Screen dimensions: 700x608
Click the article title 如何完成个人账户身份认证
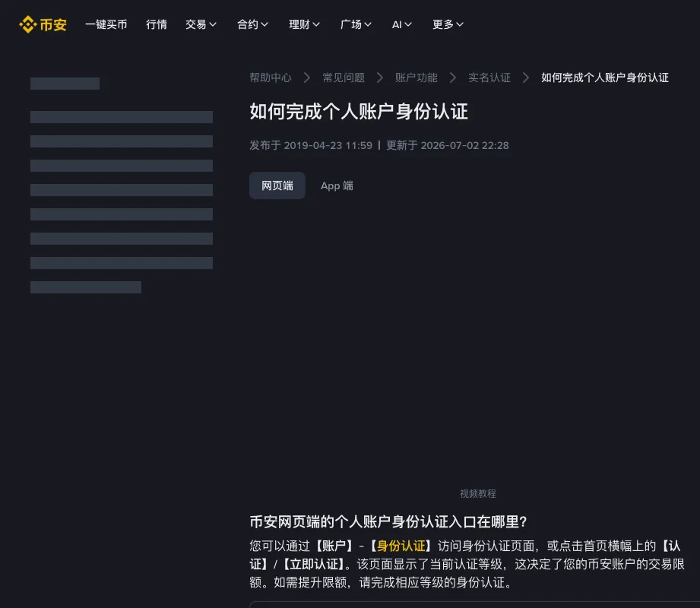pyautogui.click(x=359, y=112)
